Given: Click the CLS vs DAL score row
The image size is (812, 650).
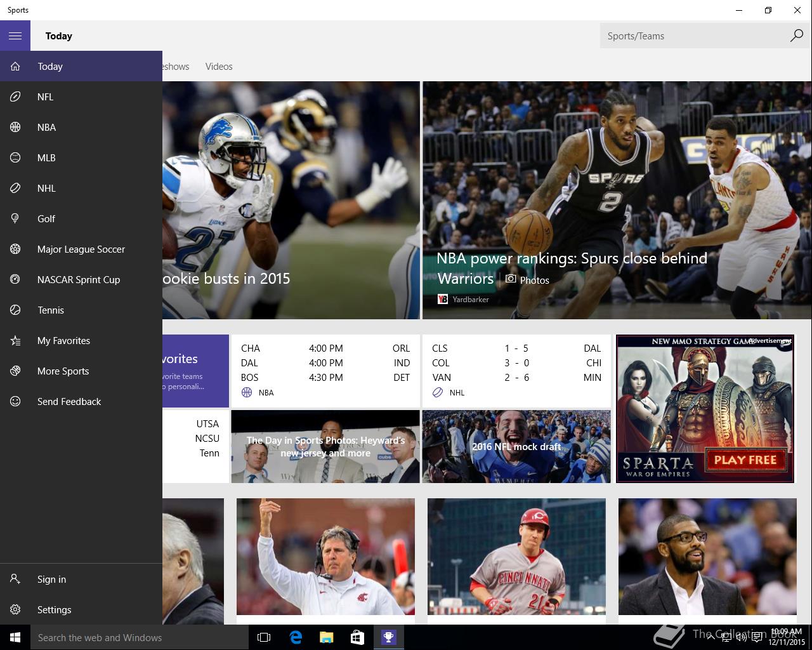Looking at the screenshot, I should (x=516, y=348).
